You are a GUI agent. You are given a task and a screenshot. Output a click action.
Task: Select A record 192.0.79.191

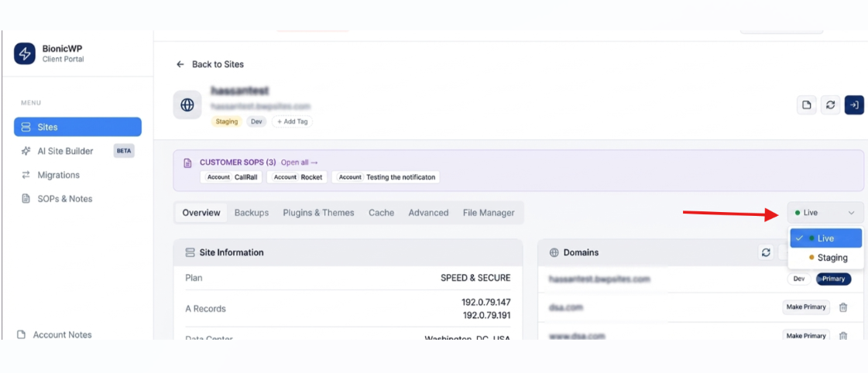(x=486, y=316)
